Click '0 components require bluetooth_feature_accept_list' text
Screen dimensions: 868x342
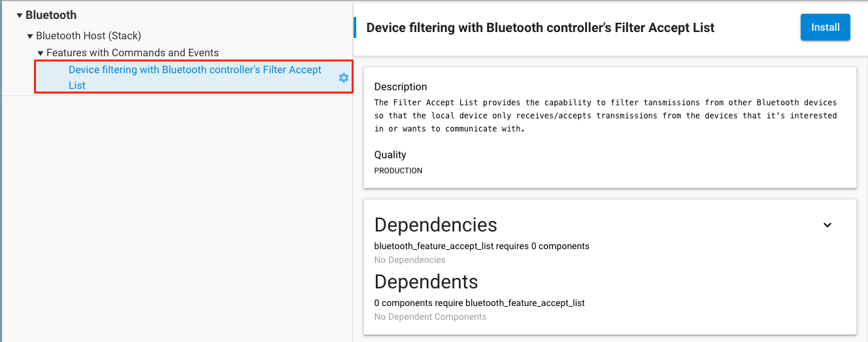point(480,303)
